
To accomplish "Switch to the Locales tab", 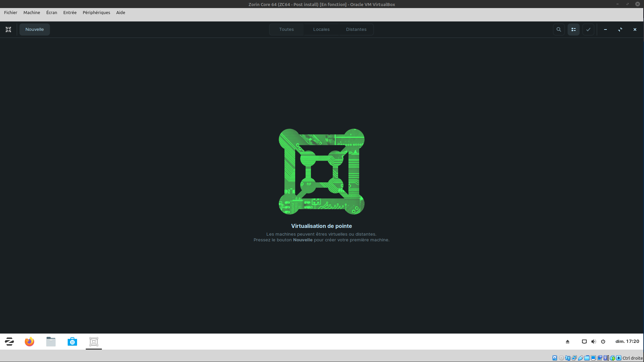I will pyautogui.click(x=321, y=29).
